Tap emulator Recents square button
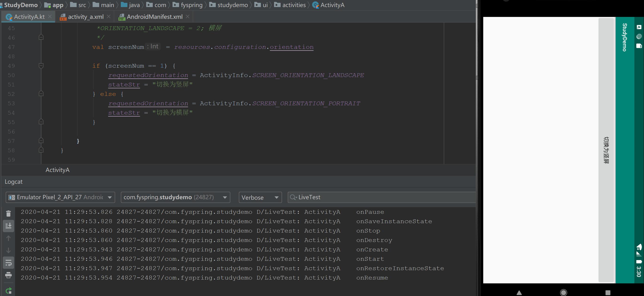Image resolution: width=644 pixels, height=296 pixels. 608,292
